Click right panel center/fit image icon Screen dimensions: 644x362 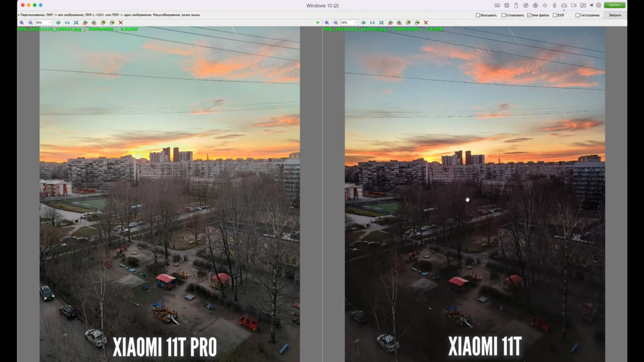point(363,22)
